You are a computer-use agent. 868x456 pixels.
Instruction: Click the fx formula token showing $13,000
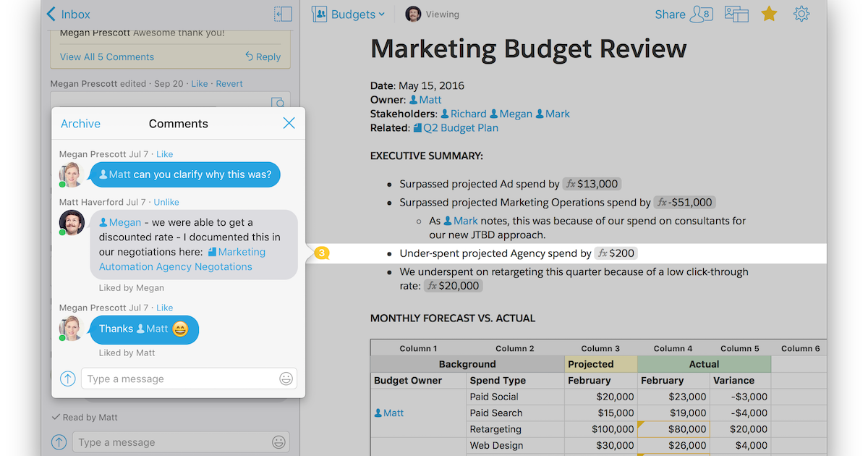point(592,183)
